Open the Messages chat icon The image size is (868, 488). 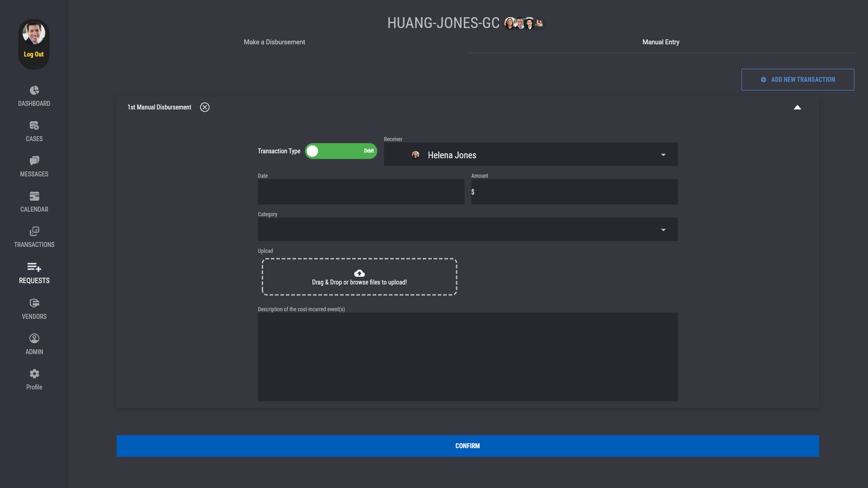pyautogui.click(x=34, y=161)
